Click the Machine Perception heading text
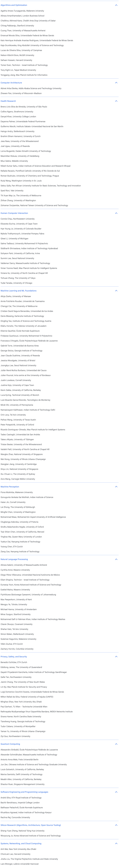The height and width of the screenshot is (868, 119). point(10,487)
